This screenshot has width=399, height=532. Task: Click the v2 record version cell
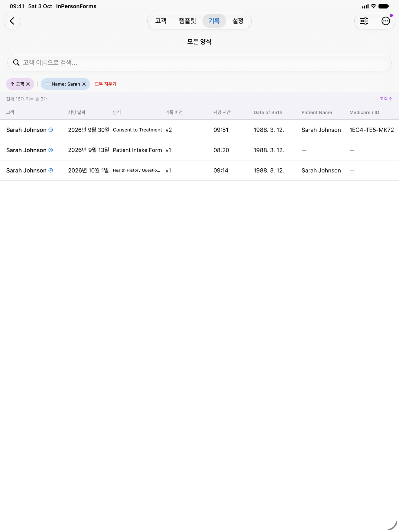click(x=169, y=130)
